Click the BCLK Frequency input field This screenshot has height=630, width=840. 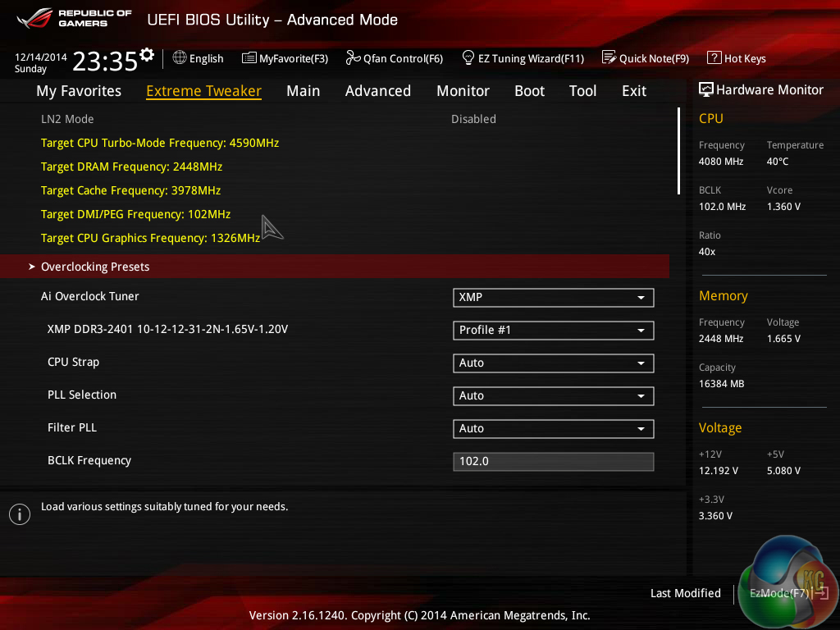(553, 461)
